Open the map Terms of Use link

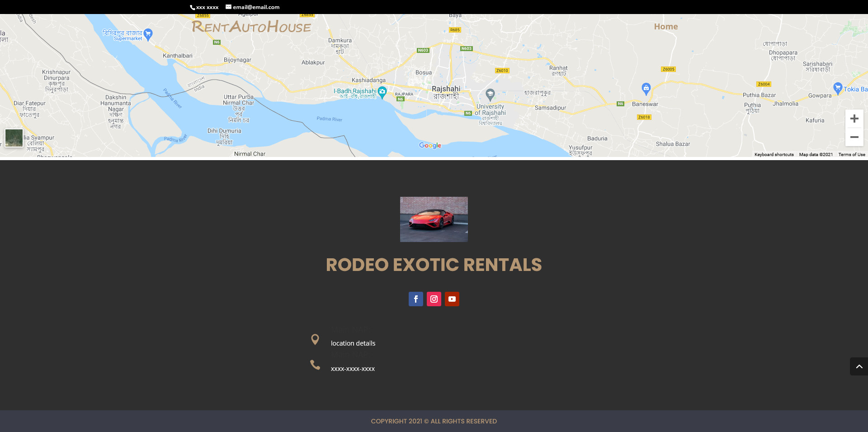tap(852, 155)
